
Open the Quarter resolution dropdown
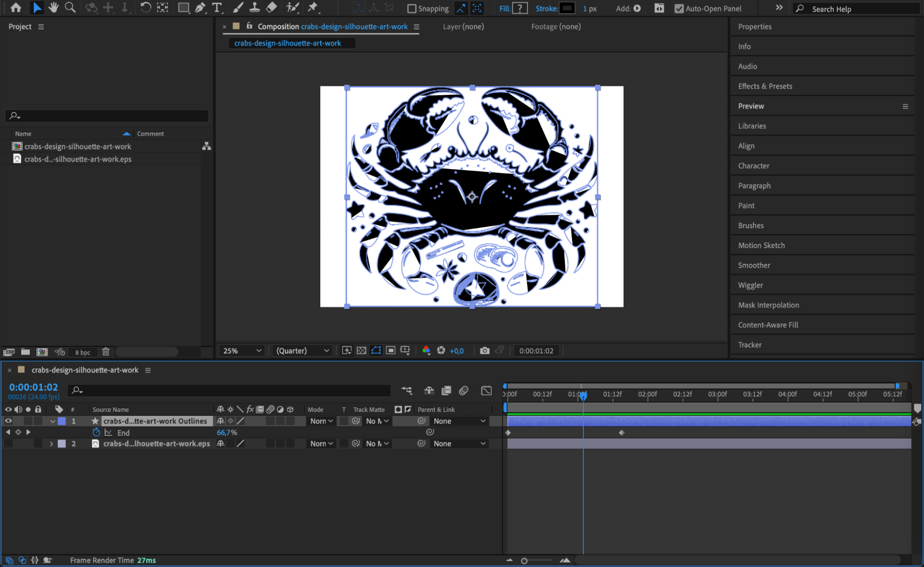[x=302, y=351]
